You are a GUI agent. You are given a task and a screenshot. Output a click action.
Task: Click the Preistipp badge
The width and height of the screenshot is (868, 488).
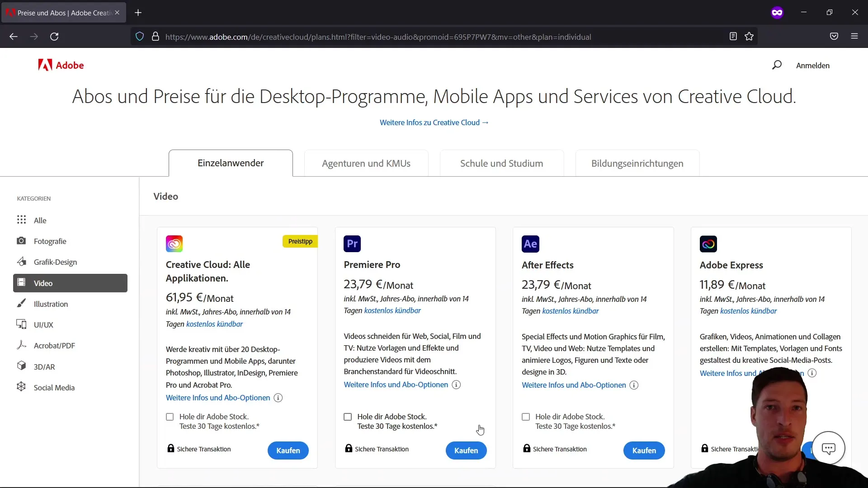tap(300, 241)
